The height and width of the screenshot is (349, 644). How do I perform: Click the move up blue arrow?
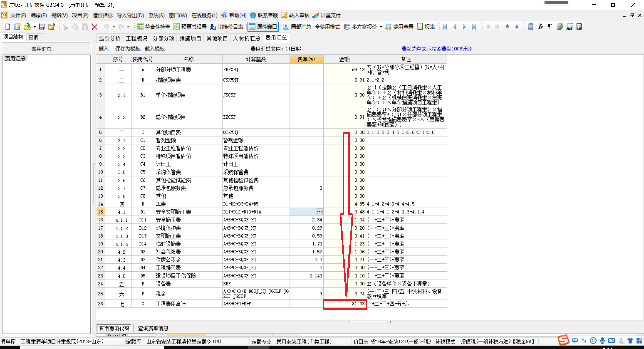pos(507,27)
